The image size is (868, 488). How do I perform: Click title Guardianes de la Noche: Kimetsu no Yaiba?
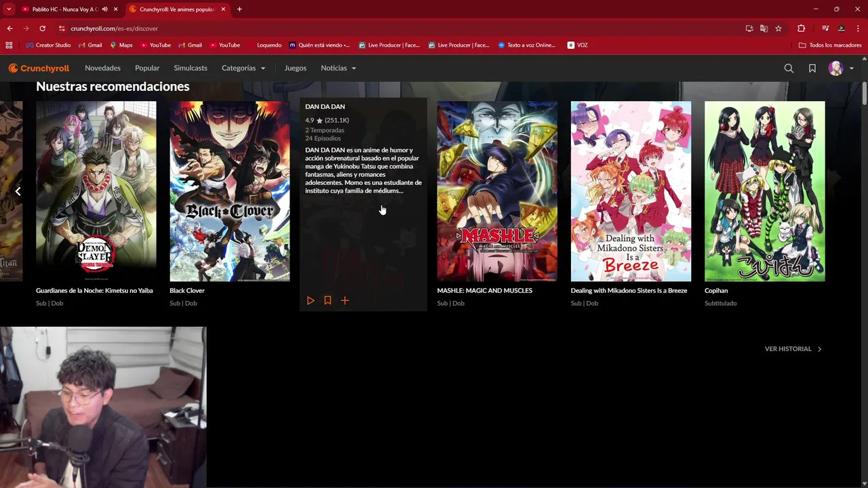(94, 290)
